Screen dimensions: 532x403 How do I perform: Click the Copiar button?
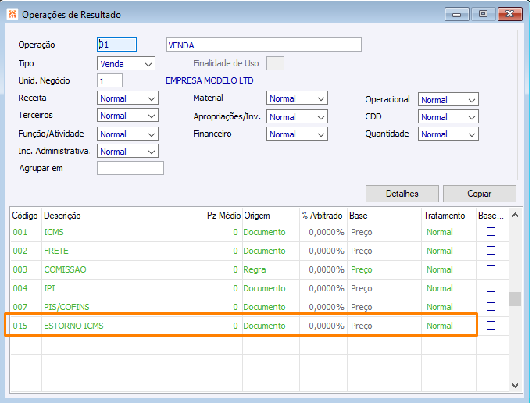(479, 194)
